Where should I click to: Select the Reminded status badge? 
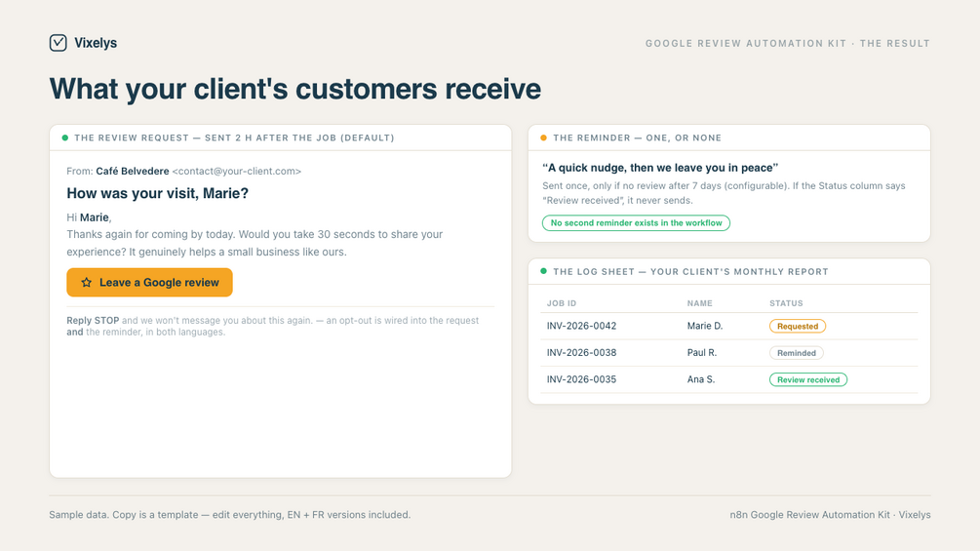pyautogui.click(x=797, y=353)
